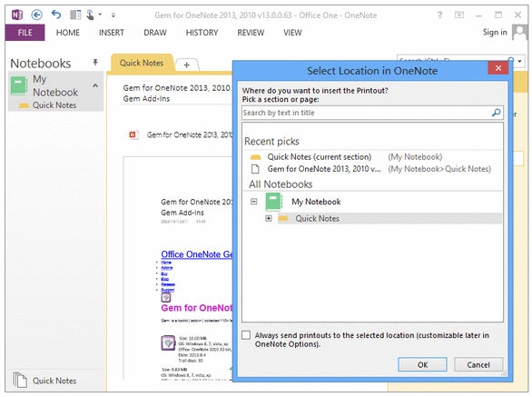Select Quick Notes row in All Notebooks tree
532x397 pixels.
pos(389,218)
